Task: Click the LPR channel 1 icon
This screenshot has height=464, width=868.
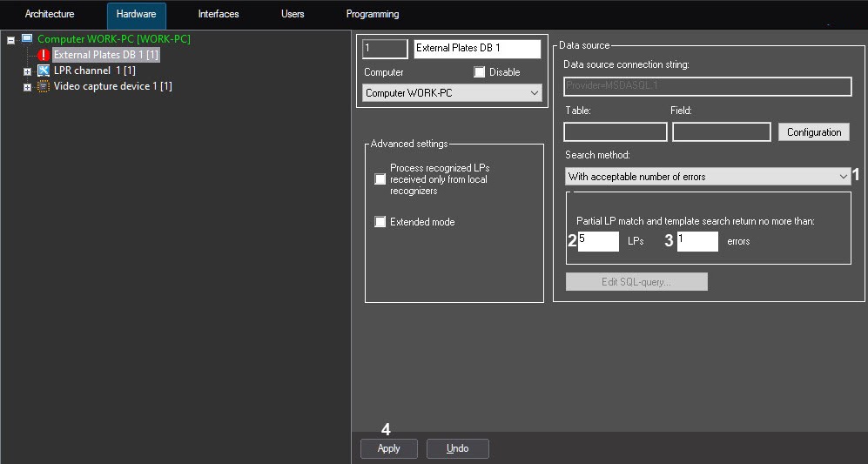Action: [44, 71]
